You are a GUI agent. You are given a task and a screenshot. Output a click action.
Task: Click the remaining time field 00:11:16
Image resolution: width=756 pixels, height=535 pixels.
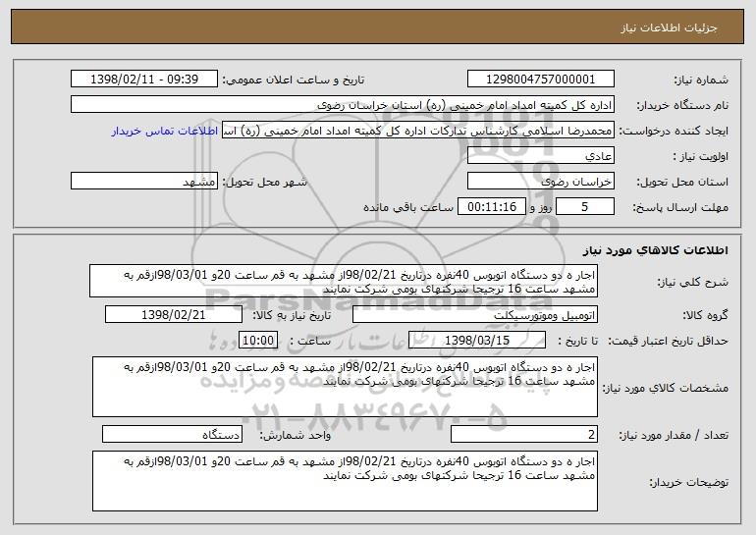click(491, 207)
